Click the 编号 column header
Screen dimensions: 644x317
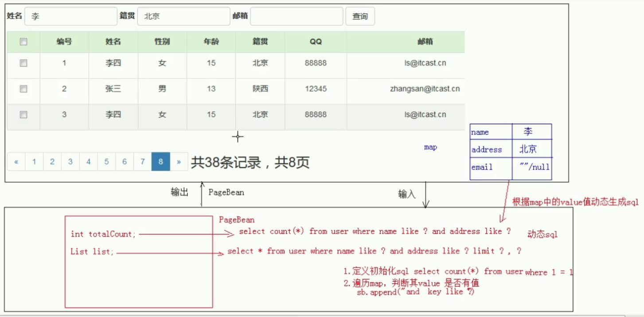point(64,42)
